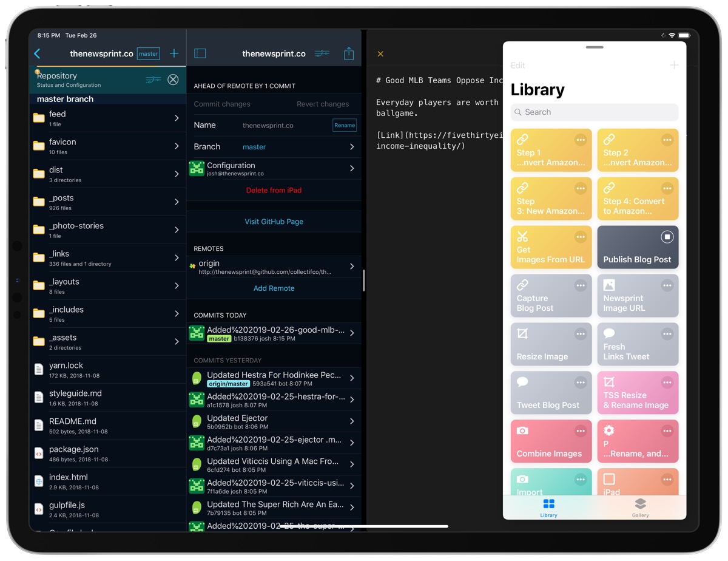Image resolution: width=728 pixels, height=561 pixels.
Task: Grab the split view divider handle
Action: click(363, 280)
